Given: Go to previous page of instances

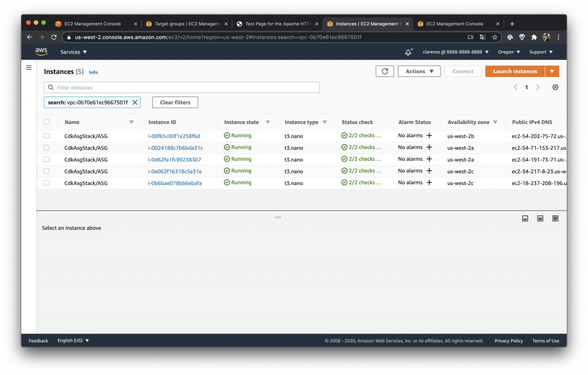Looking at the screenshot, I should click(515, 87).
